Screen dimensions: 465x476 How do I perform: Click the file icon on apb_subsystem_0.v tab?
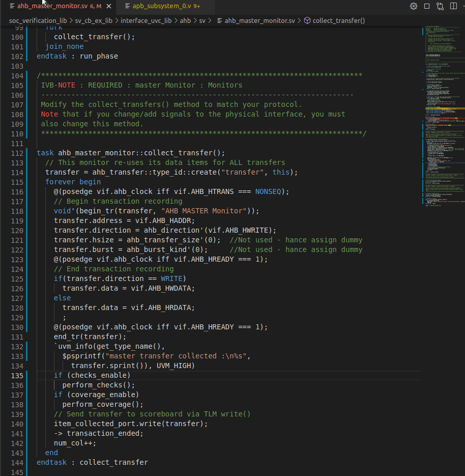point(128,6)
